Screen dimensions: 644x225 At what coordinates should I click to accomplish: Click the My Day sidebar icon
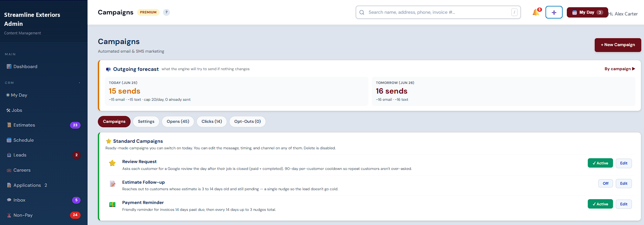tap(8, 95)
